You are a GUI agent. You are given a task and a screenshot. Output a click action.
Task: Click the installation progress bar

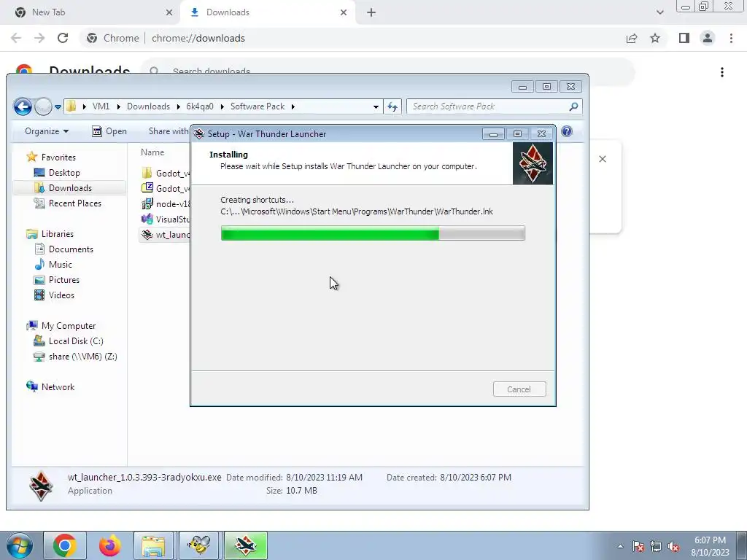click(x=373, y=233)
